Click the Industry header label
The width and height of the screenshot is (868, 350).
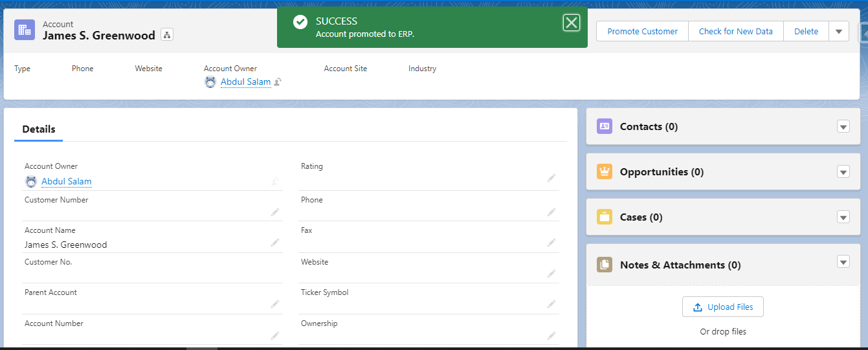(x=422, y=69)
